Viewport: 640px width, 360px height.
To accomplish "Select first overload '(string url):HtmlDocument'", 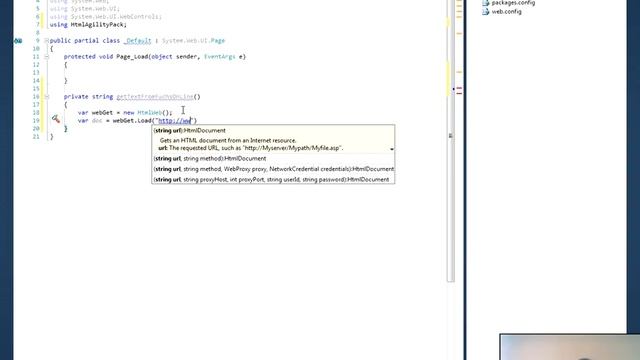I will pyautogui.click(x=189, y=131).
